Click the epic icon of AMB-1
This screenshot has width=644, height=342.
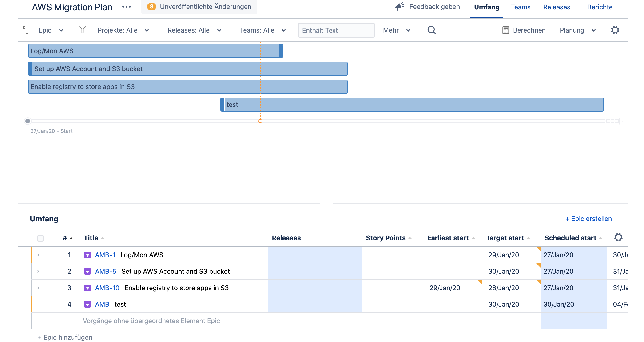pos(87,255)
